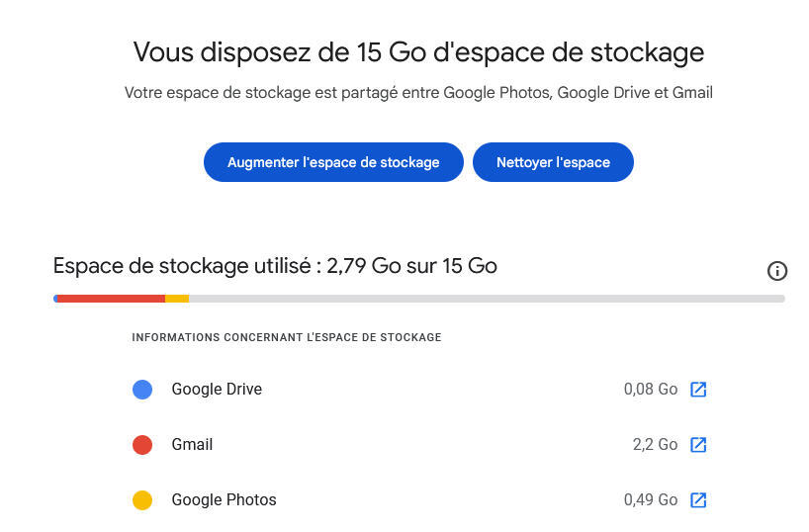
Task: Click the yellow Google Photos color dot
Action: pyautogui.click(x=142, y=500)
